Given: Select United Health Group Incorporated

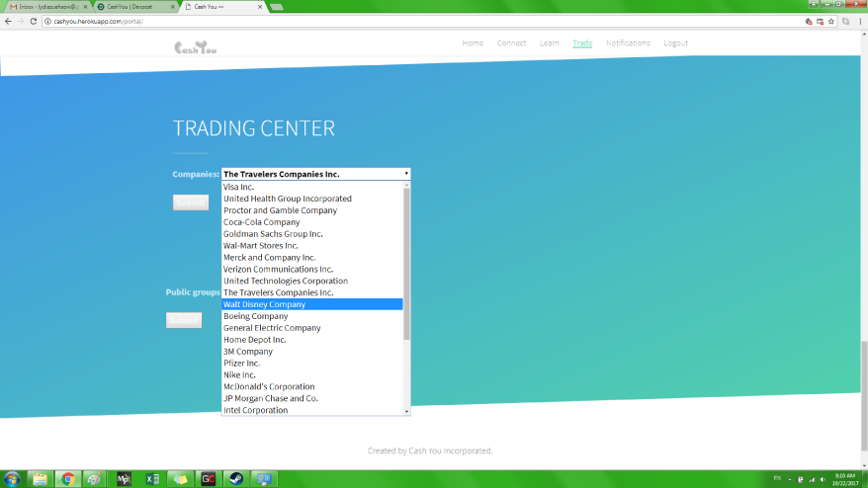Looking at the screenshot, I should (312, 199).
